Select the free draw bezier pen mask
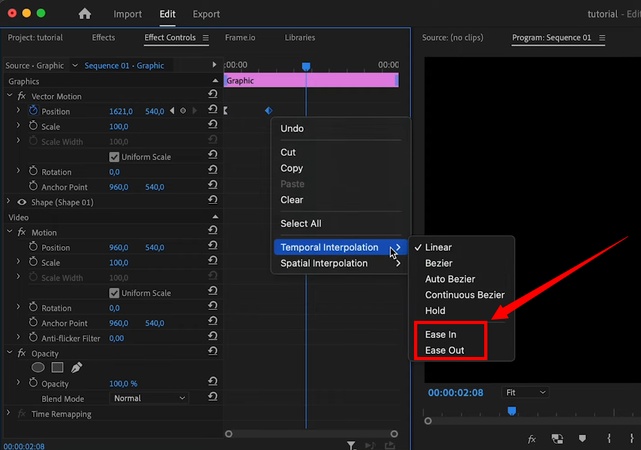 click(x=76, y=368)
